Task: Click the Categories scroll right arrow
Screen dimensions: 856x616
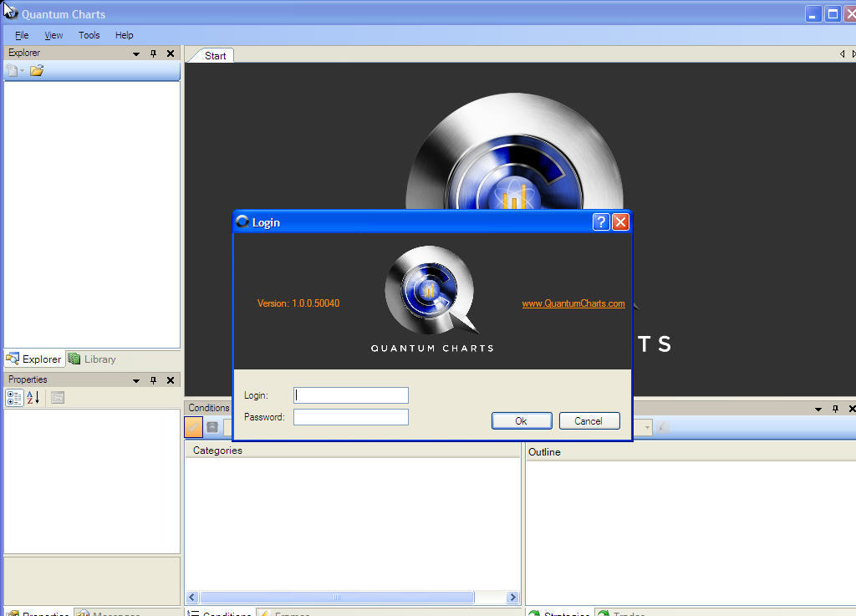Action: (x=512, y=597)
